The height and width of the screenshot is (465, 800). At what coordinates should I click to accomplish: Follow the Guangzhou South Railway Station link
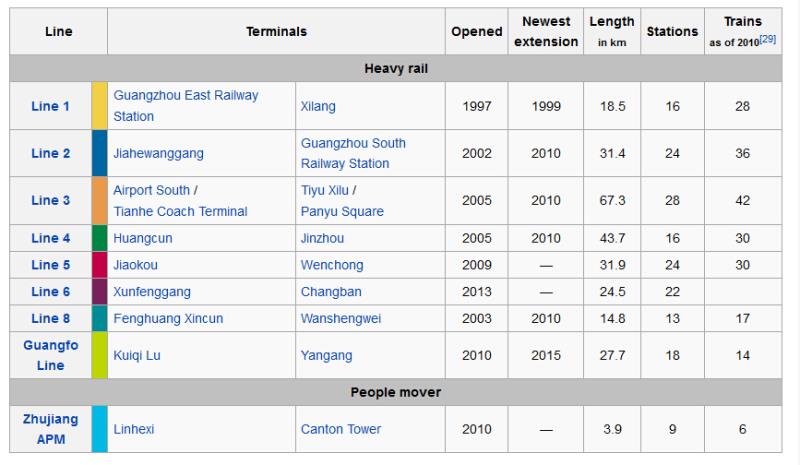point(353,153)
